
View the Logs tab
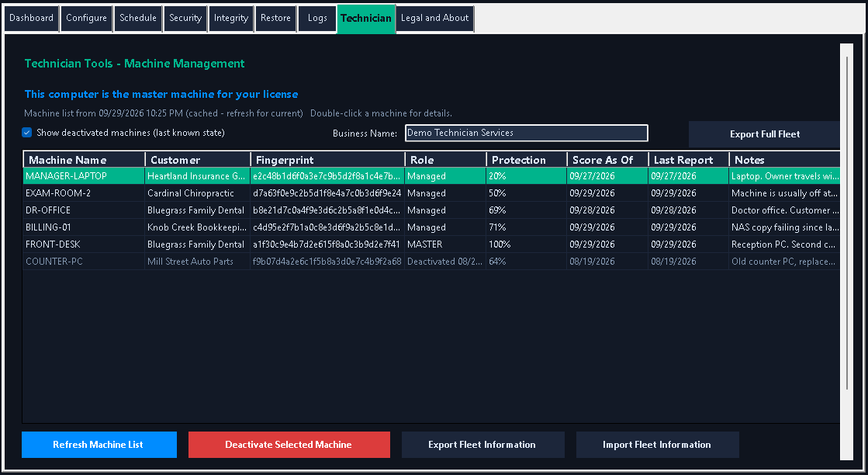click(x=317, y=19)
